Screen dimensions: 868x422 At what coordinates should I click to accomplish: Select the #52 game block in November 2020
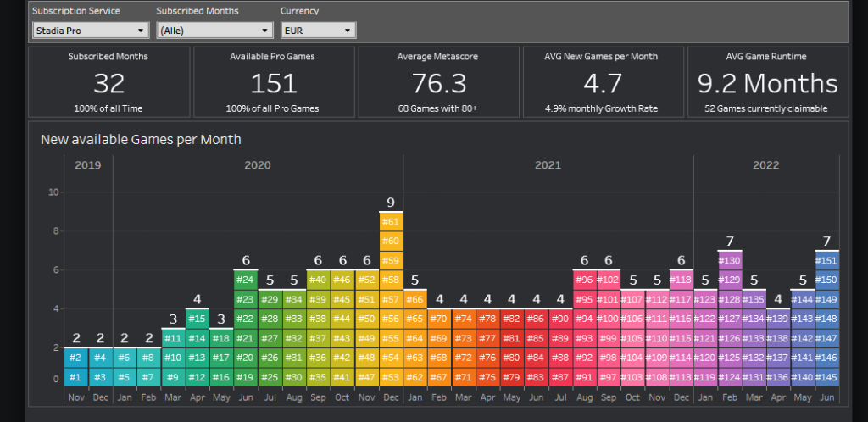click(366, 280)
